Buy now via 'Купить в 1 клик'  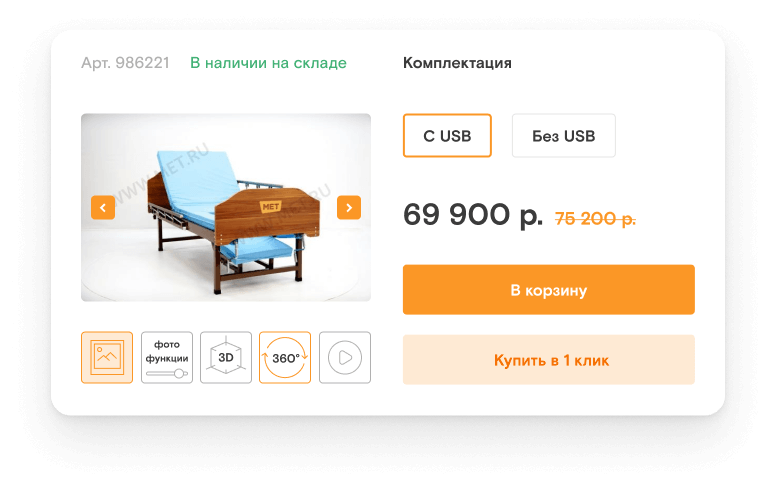pyautogui.click(x=548, y=360)
